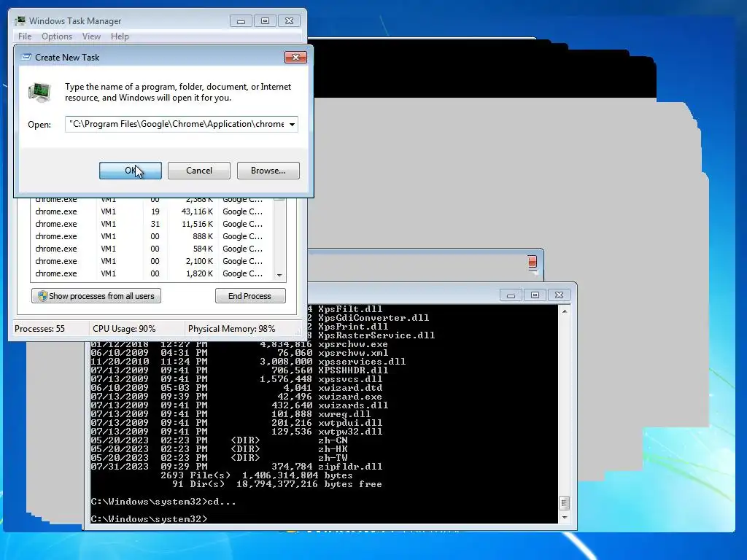Click OK in Create New Task dialog
Screen dimensions: 747x560
click(x=130, y=171)
